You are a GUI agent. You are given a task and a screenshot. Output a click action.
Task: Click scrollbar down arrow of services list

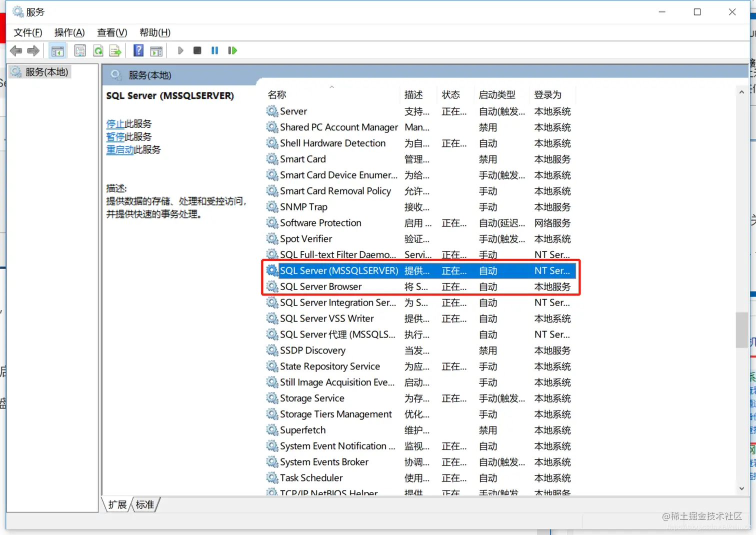coord(741,488)
